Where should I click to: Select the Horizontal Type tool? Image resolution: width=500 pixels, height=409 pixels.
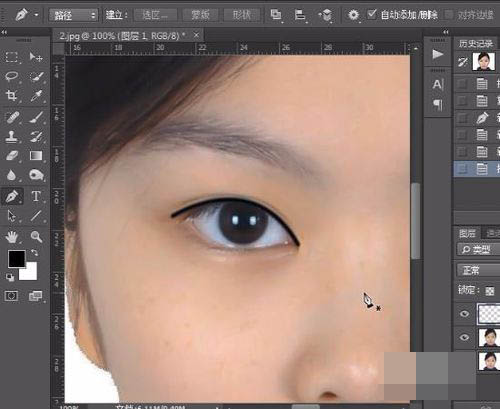tap(36, 196)
